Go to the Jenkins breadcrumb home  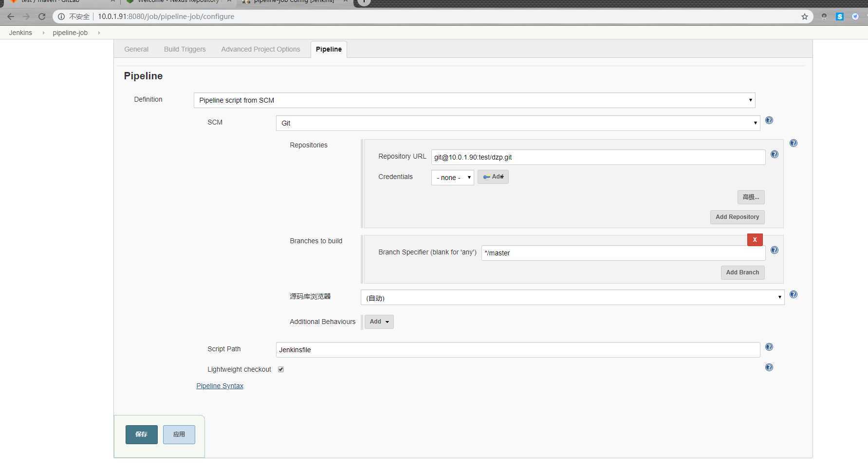(20, 33)
